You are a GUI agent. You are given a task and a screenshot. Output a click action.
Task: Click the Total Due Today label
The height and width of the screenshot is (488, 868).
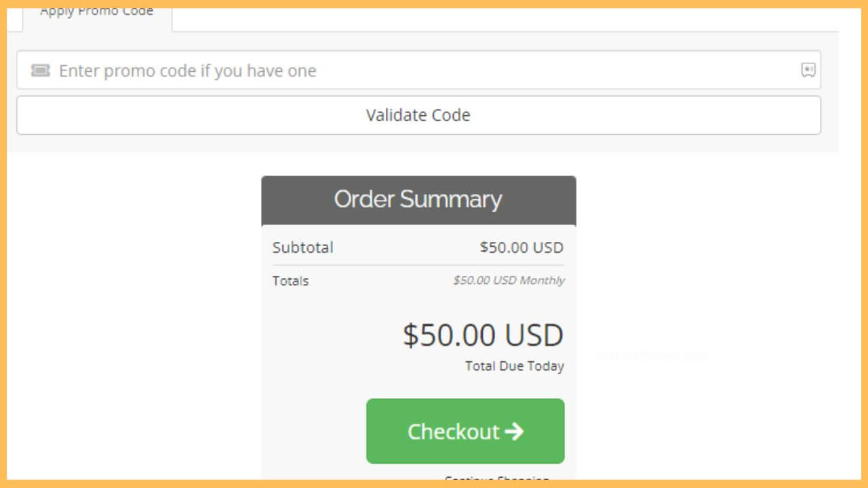tap(514, 365)
